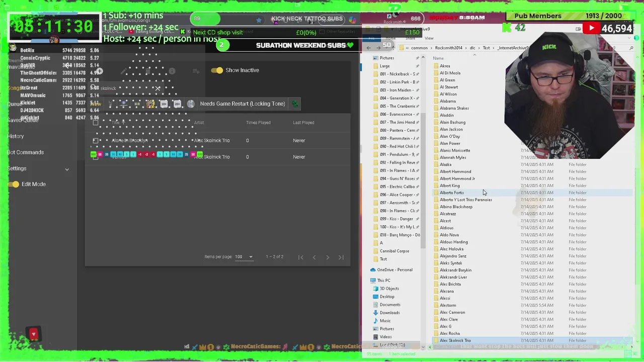644x362 pixels.
Task: Click the add-to-playlist icon beside Show Inactive
Action: pyautogui.click(x=196, y=71)
